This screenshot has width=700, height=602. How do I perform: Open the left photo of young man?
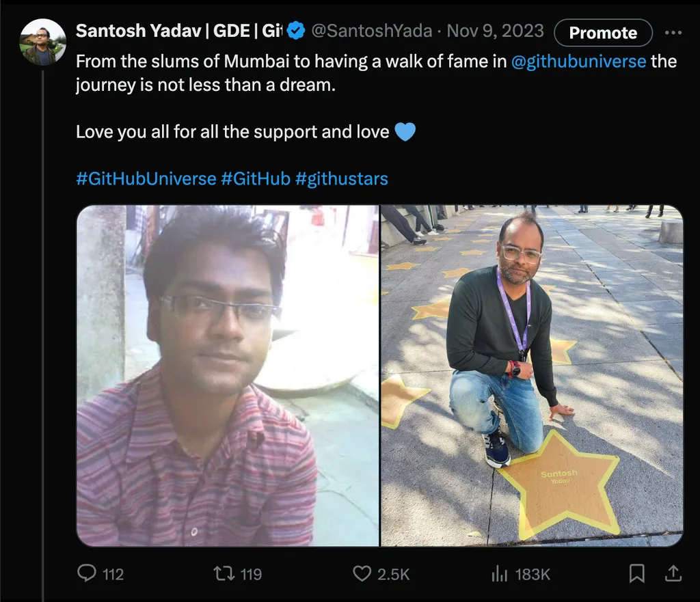227,376
